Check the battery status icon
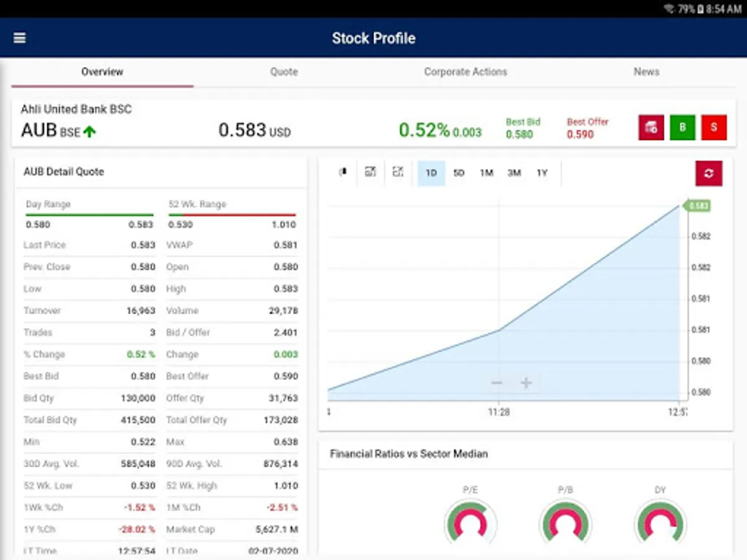 (x=701, y=9)
